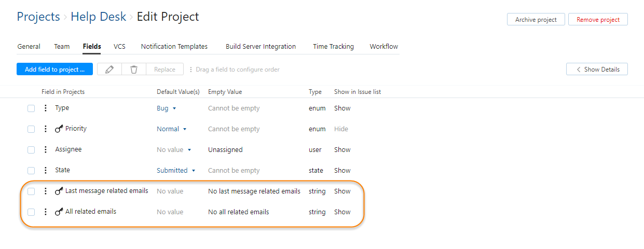
Task: Open drag handle menu for Type field
Action: 46,108
